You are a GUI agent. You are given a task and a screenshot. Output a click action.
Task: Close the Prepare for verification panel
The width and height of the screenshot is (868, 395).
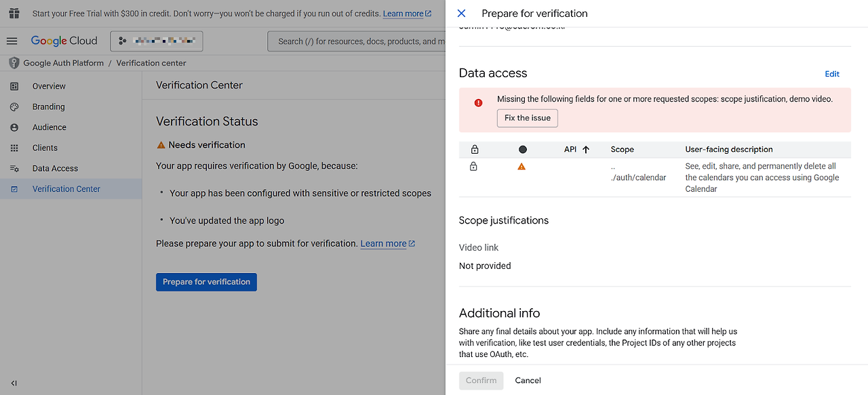click(462, 14)
